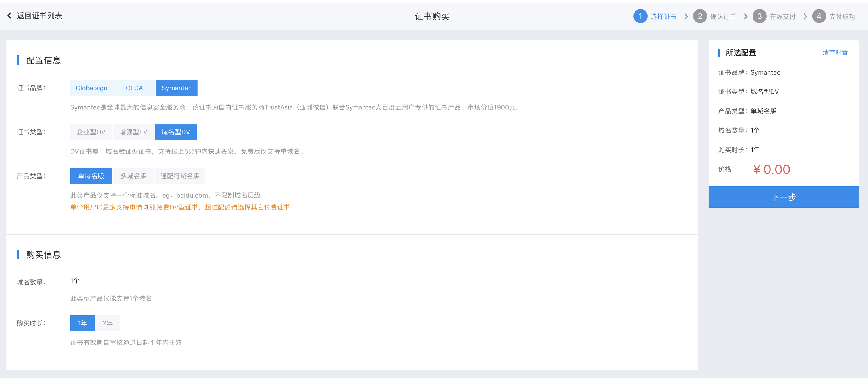Switch product type to 通配符域名版

coord(180,176)
